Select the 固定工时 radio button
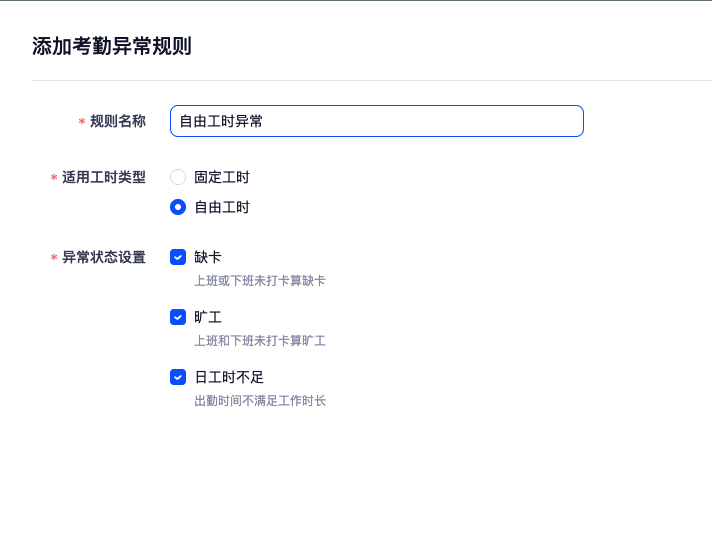Image resolution: width=712 pixels, height=544 pixels. click(x=178, y=177)
